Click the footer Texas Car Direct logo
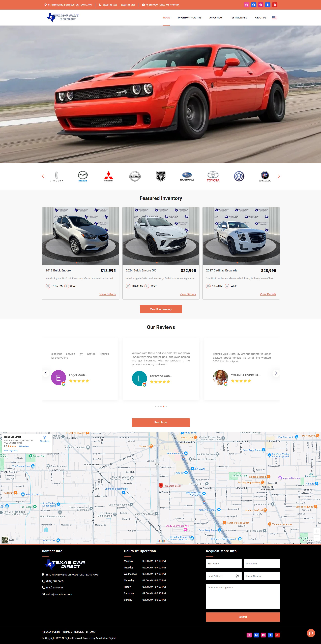 pos(65,564)
